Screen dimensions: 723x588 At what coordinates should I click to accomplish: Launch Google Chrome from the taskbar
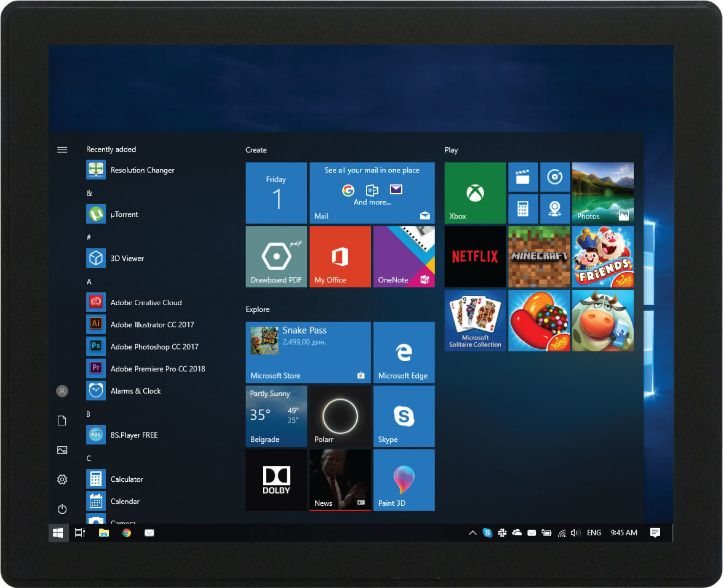click(127, 533)
